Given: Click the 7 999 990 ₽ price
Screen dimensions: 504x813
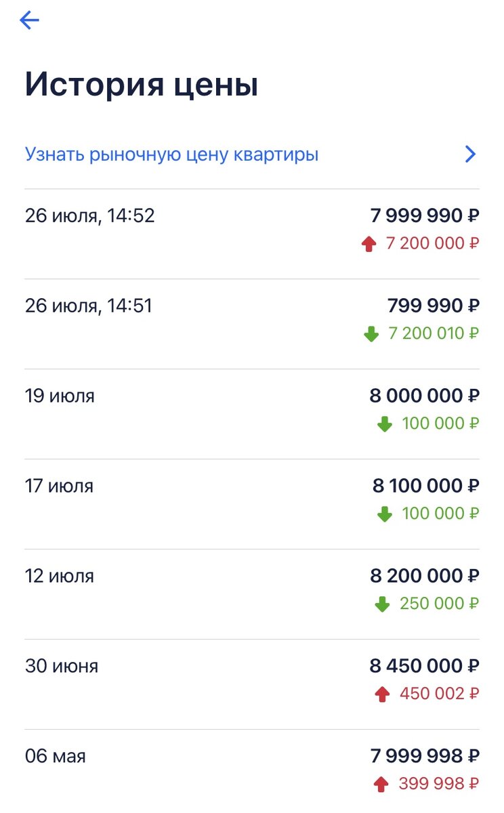Looking at the screenshot, I should (425, 216).
